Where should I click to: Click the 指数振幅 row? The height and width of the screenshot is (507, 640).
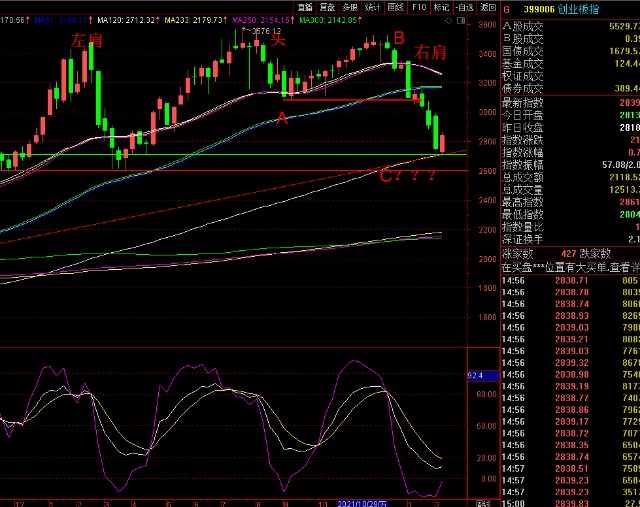[570, 165]
